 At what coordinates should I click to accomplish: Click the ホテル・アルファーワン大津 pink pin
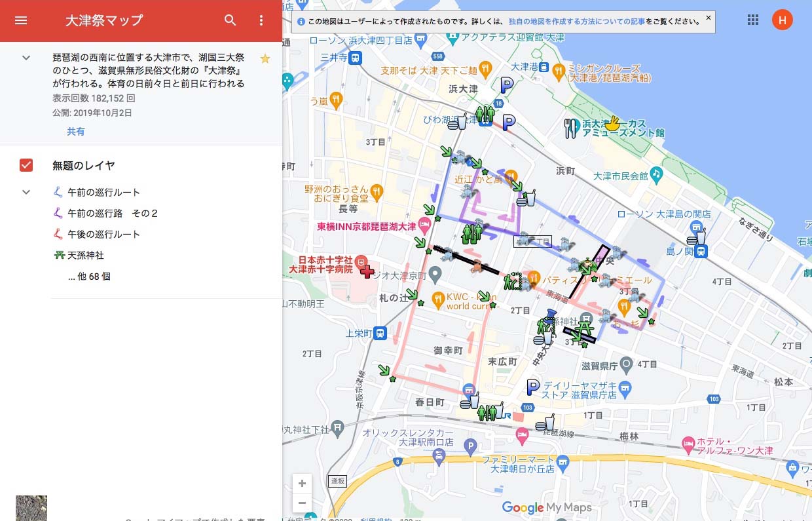688,444
